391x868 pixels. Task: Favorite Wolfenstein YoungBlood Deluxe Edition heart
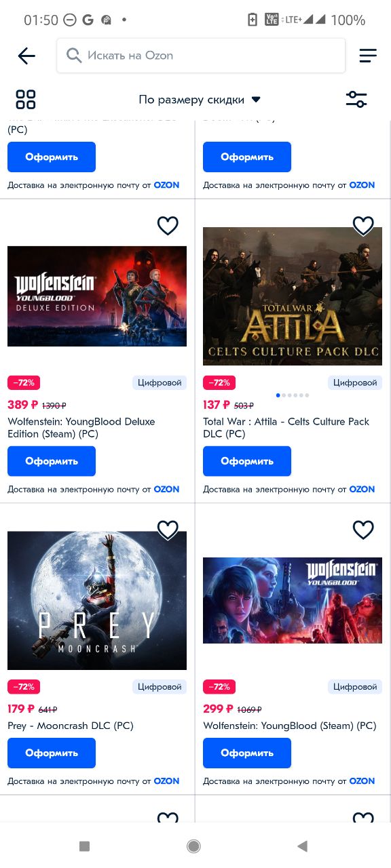pos(168,226)
